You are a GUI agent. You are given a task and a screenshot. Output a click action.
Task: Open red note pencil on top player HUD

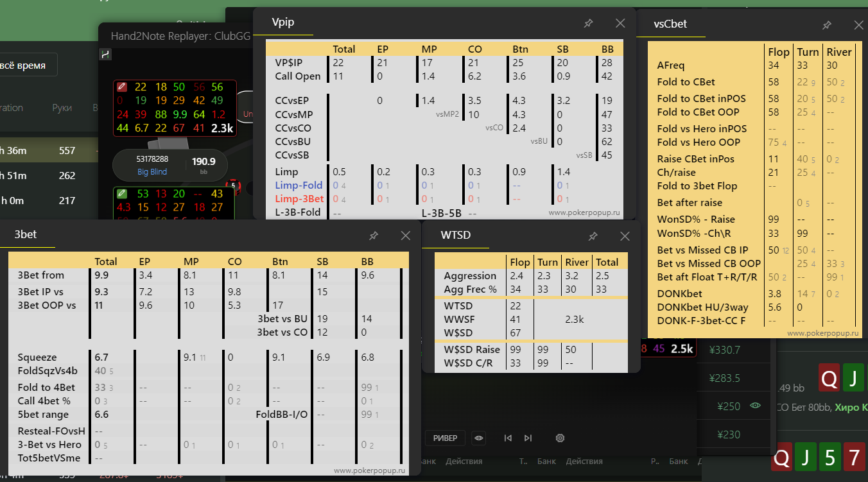click(x=122, y=87)
